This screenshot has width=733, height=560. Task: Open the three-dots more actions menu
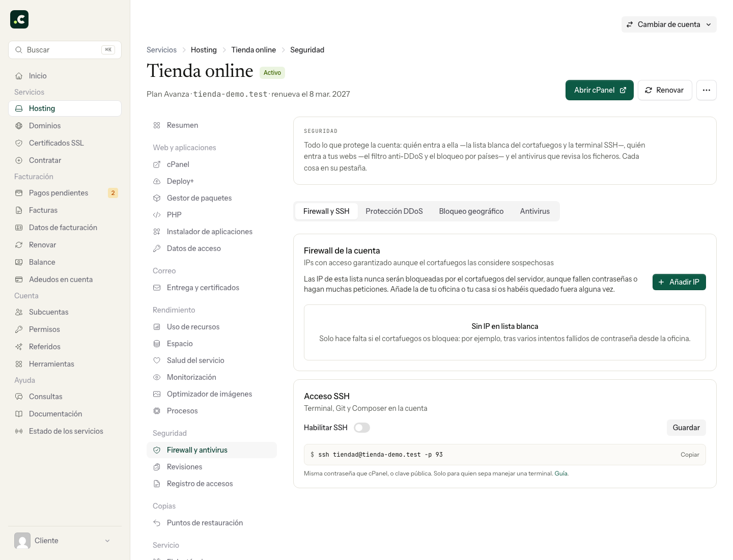click(707, 90)
